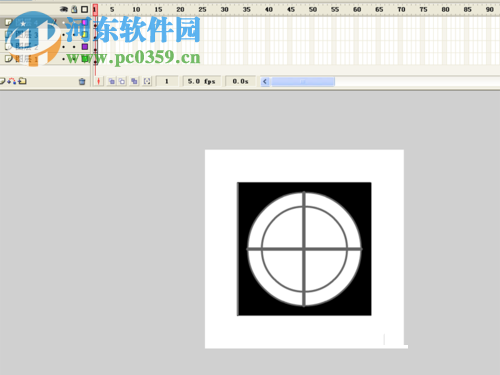Image resolution: width=500 pixels, height=375 pixels.
Task: Click the Delete Layer trash icon
Action: tap(82, 81)
